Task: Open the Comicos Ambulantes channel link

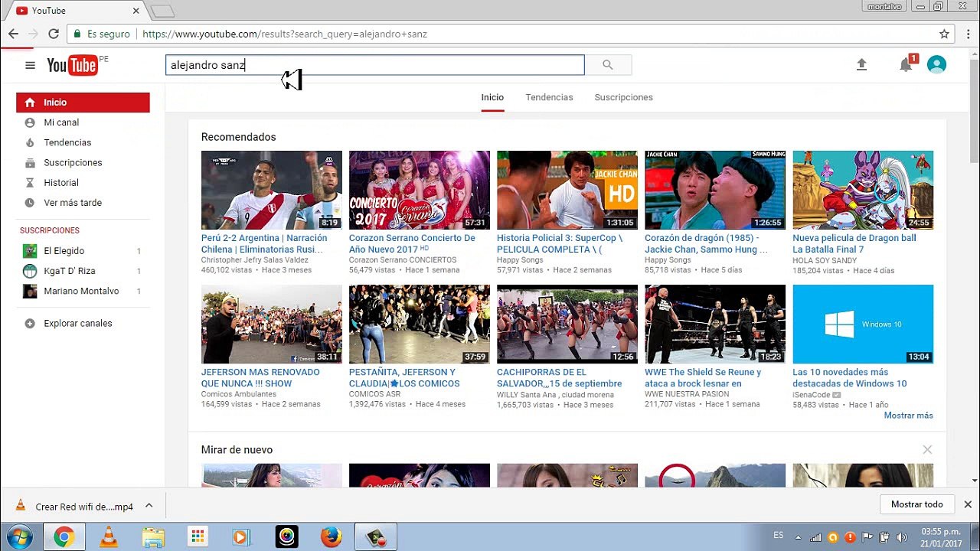Action: (x=239, y=394)
